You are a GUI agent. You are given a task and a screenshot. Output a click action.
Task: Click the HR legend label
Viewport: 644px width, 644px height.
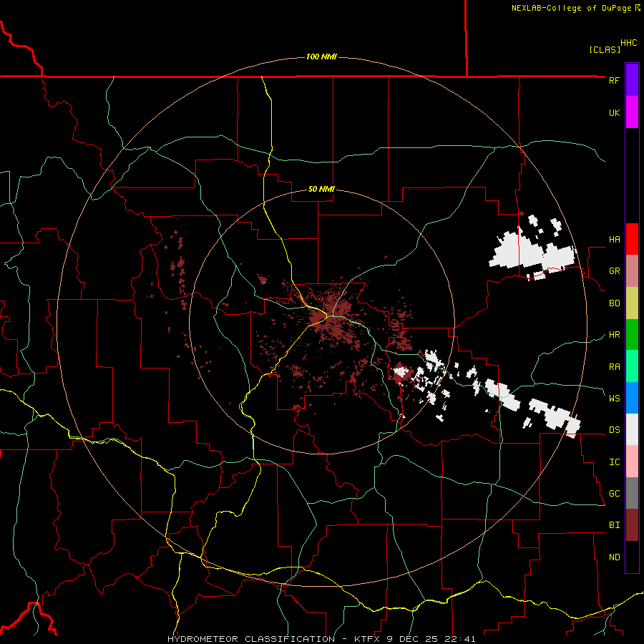coord(614,335)
